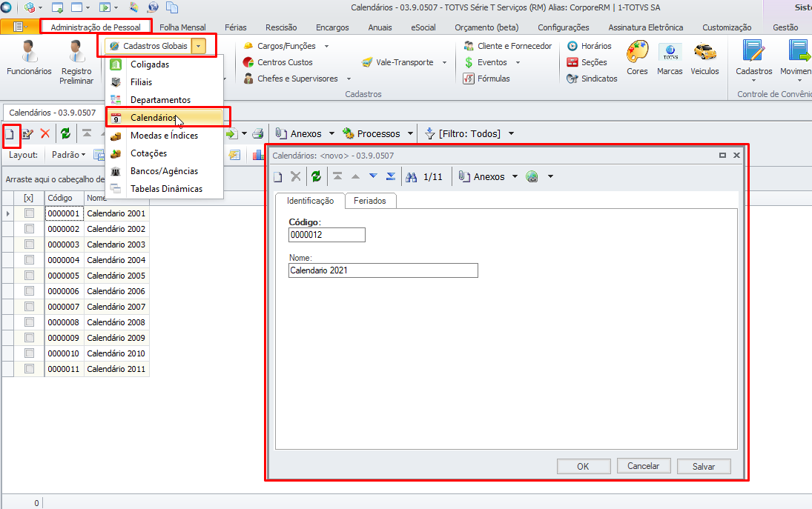Viewport: 812px width, 509px height.
Task: Click the edit record pencil icon
Action: (28, 135)
